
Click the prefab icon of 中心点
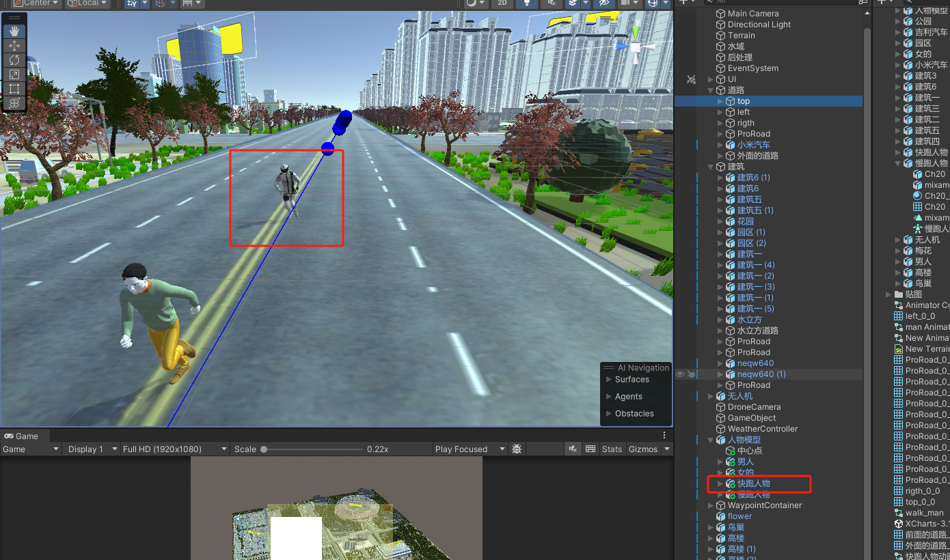pyautogui.click(x=730, y=451)
